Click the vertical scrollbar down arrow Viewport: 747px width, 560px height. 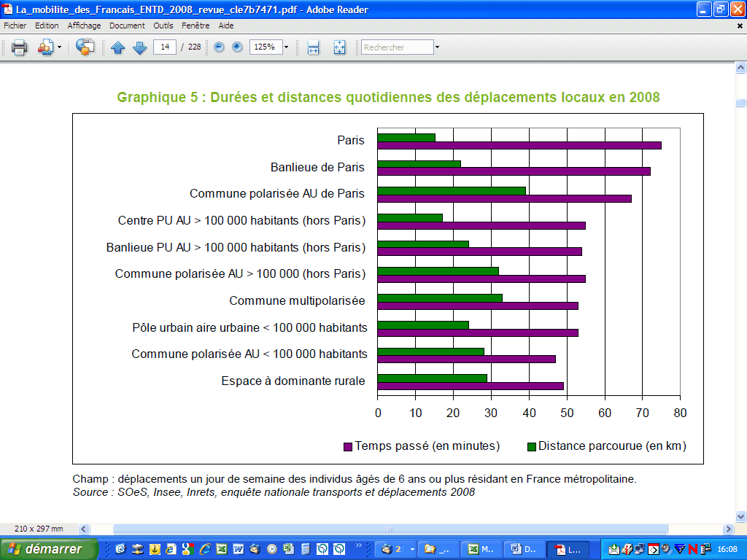[740, 515]
